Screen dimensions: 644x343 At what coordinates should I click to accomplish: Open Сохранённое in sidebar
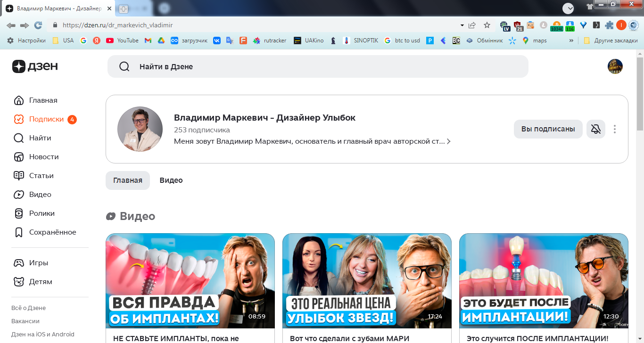pos(45,232)
